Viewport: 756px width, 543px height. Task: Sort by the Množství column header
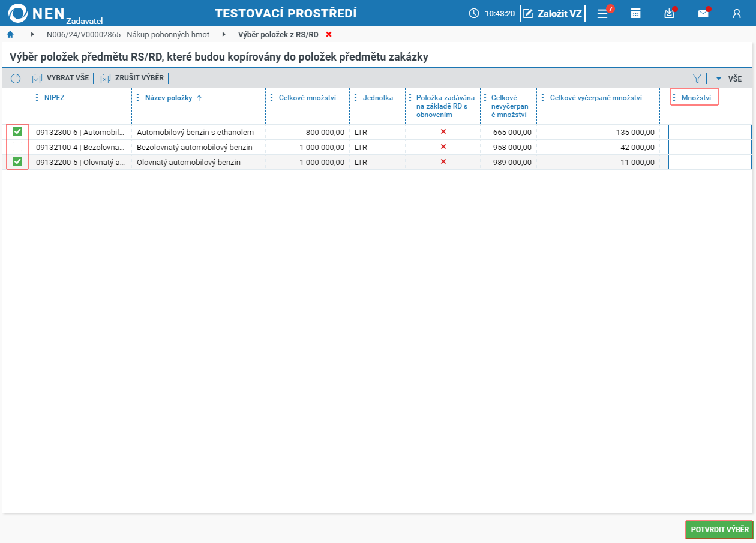click(x=696, y=98)
